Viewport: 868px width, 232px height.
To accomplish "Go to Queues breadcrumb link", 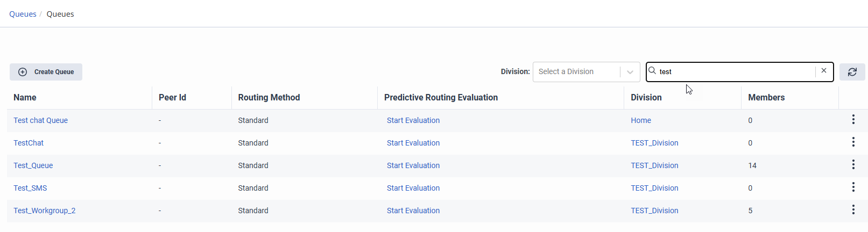I will click(23, 14).
